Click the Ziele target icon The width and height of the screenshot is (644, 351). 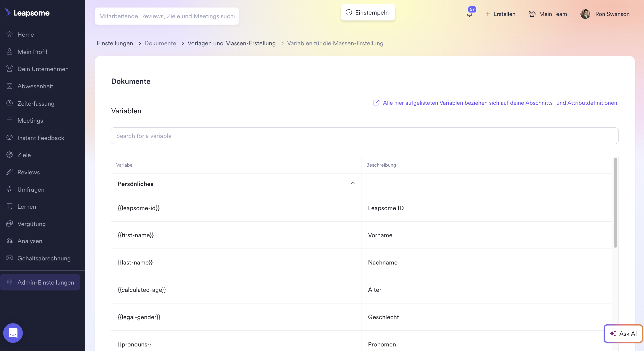tap(10, 155)
